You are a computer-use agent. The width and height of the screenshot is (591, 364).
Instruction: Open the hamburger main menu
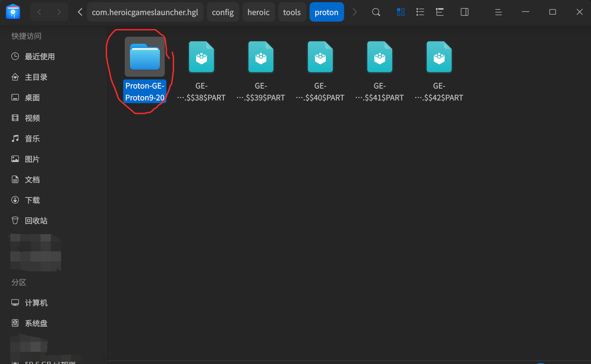(499, 12)
